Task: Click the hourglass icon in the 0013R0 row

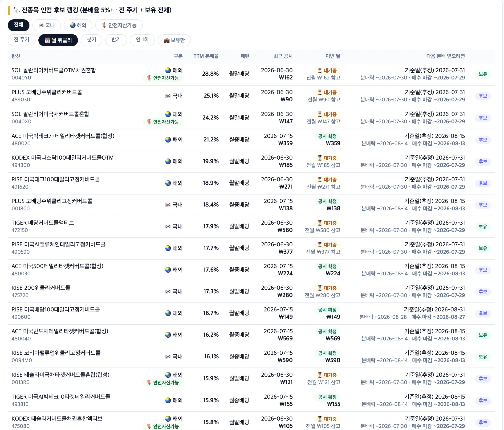Action: pos(320,375)
